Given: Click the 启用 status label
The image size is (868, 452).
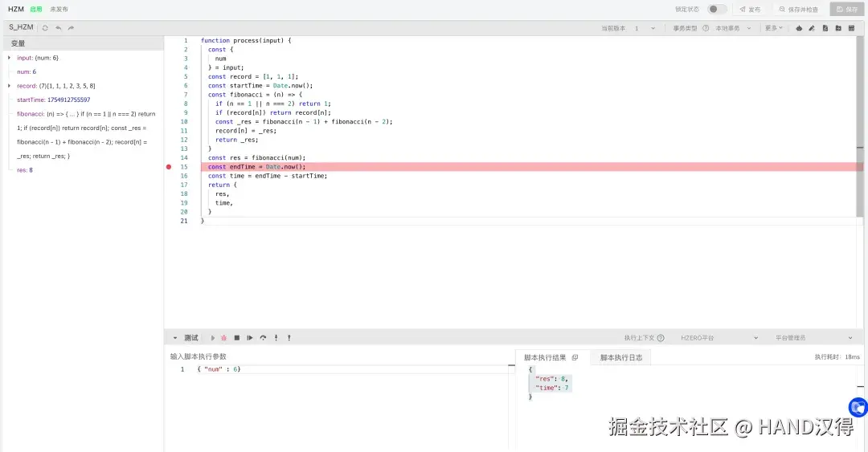Looking at the screenshot, I should click(x=36, y=10).
